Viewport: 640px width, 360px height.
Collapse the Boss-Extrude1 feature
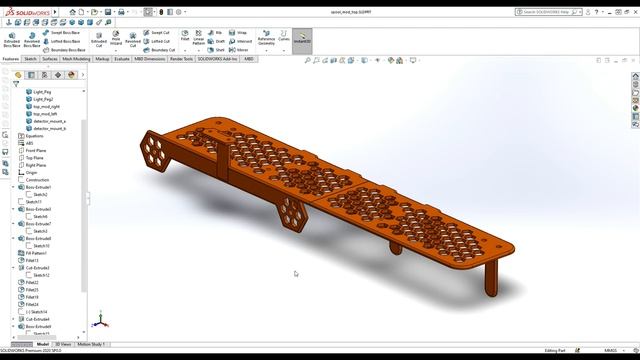pos(13,187)
